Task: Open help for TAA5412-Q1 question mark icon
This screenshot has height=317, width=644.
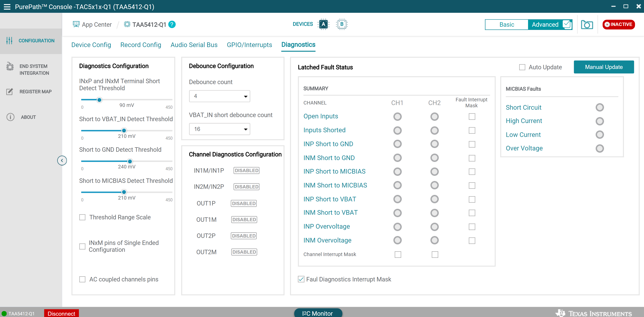Action: (x=172, y=24)
